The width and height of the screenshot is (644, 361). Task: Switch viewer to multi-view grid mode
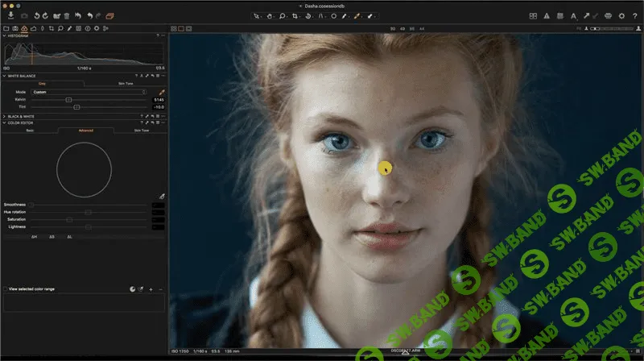pos(174,29)
